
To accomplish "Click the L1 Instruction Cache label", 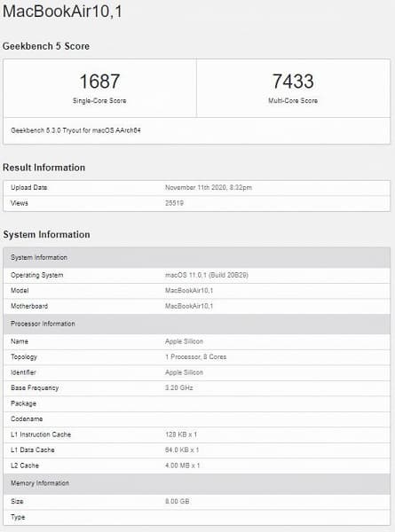I will 41,434.
